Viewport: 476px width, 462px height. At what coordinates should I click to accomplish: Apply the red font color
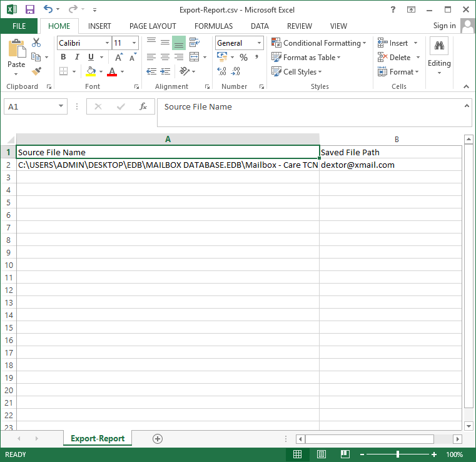tap(112, 72)
